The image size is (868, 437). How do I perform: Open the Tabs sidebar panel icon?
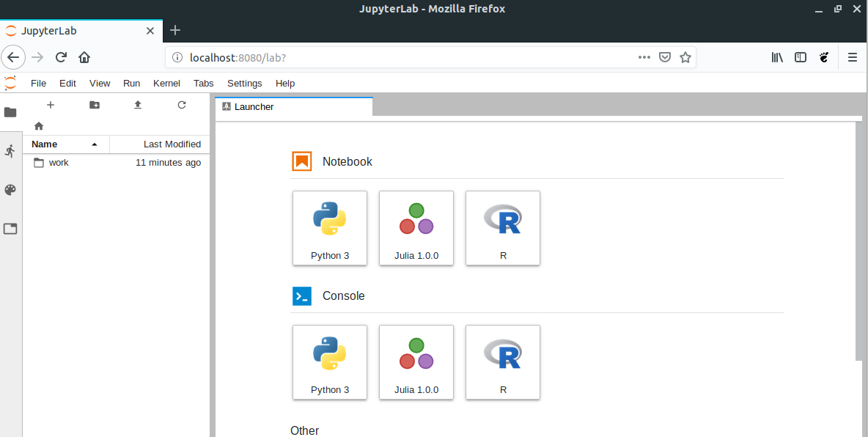(x=10, y=229)
